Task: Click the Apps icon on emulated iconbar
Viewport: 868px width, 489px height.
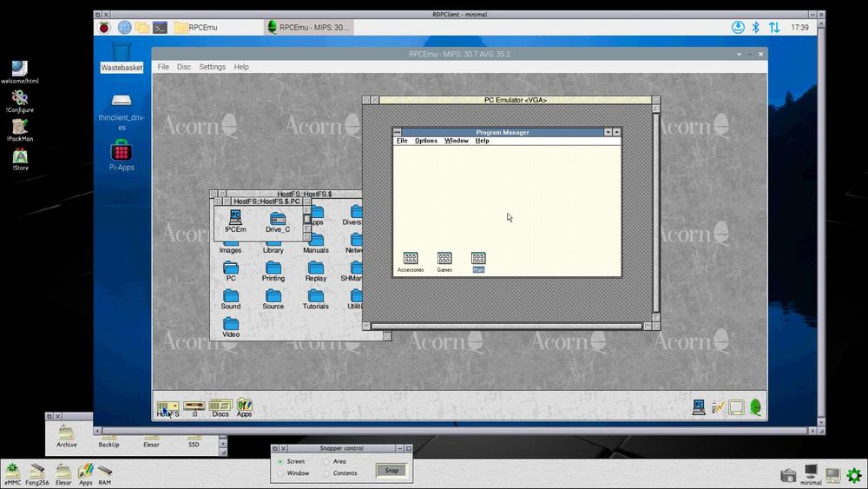Action: point(244,407)
